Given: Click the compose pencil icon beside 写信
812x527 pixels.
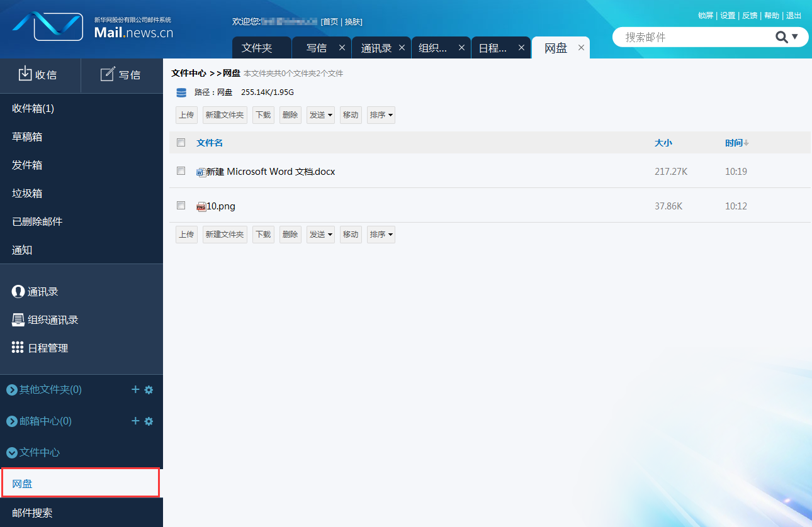Looking at the screenshot, I should point(108,74).
